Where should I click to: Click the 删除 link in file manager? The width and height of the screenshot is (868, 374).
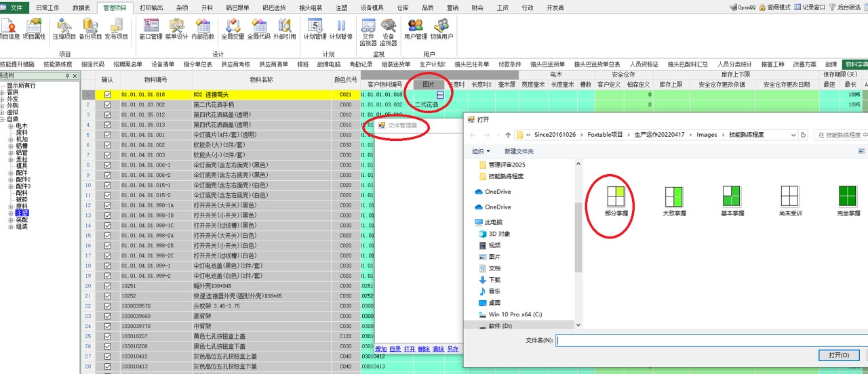point(424,349)
